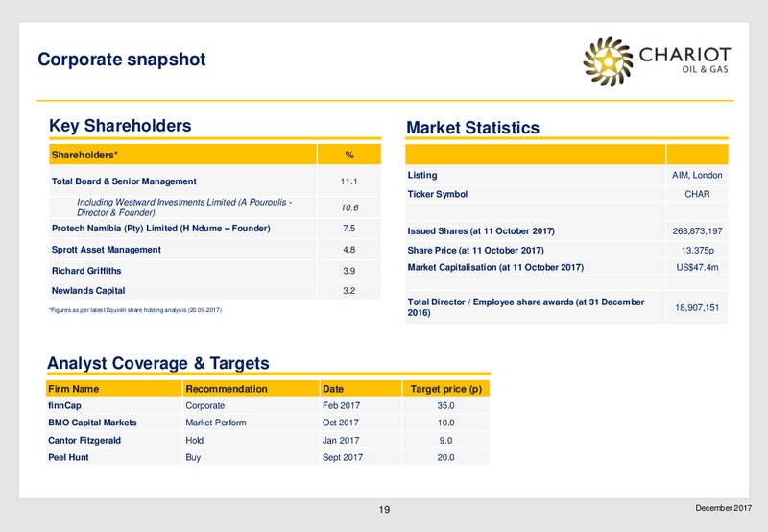Click the 10.0 target price
The image size is (768, 532).
[x=445, y=423]
